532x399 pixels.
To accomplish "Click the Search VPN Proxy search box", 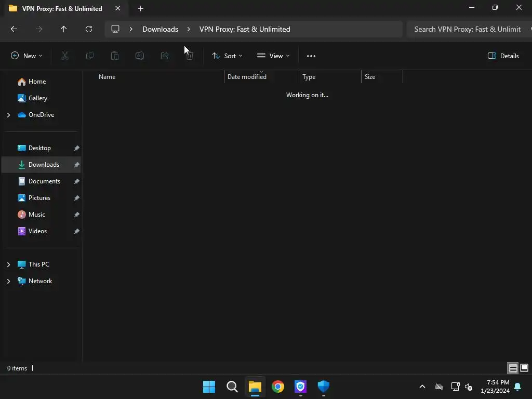I will click(x=469, y=29).
